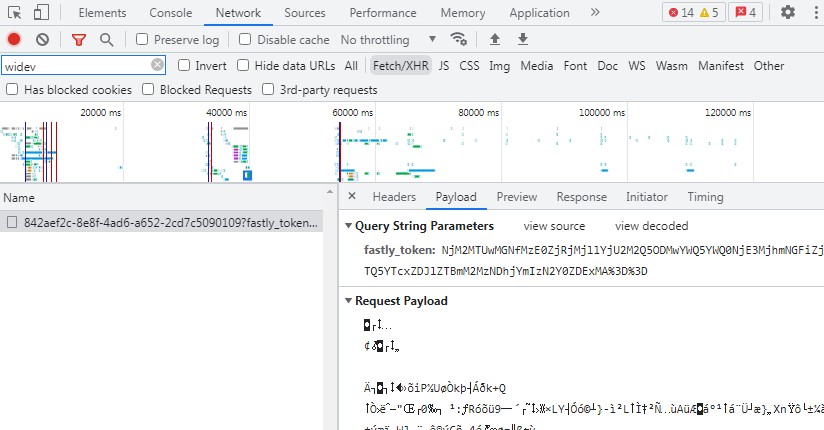
Task: Switch to the Elements tab
Action: (x=102, y=13)
